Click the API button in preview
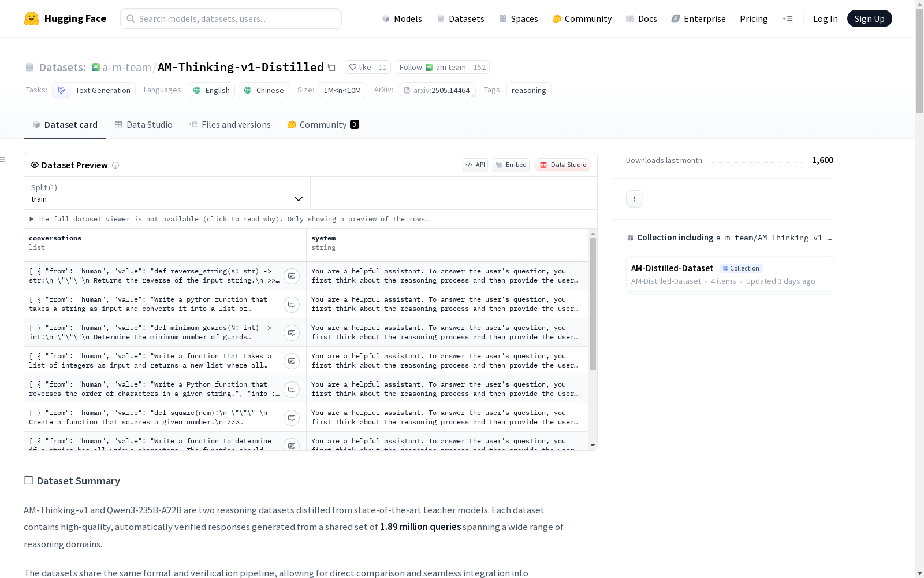924x578 pixels. (475, 165)
